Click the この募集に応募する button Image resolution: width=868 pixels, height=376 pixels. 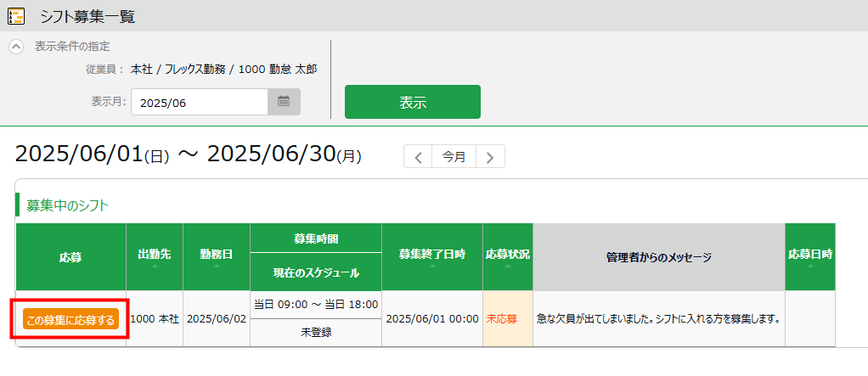tap(70, 319)
